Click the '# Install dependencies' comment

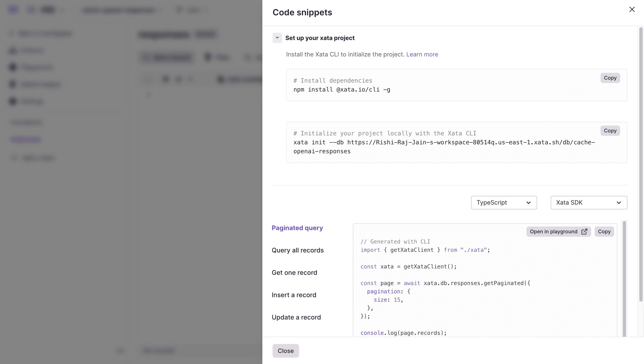point(333,80)
